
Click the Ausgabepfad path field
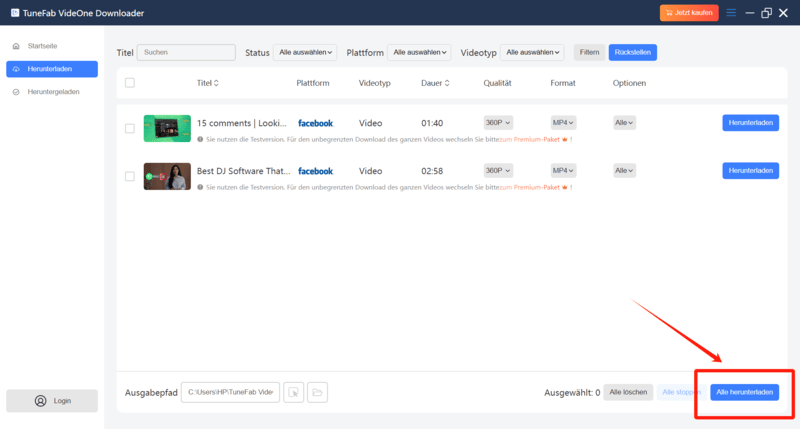tap(230, 392)
